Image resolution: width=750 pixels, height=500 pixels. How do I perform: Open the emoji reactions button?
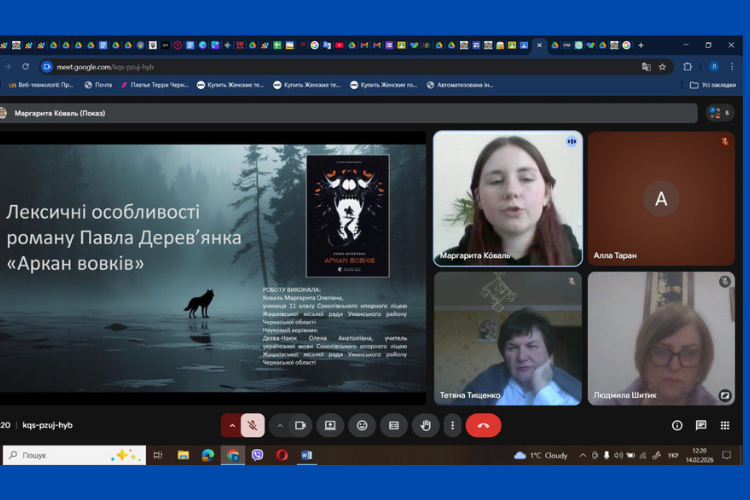point(362,425)
